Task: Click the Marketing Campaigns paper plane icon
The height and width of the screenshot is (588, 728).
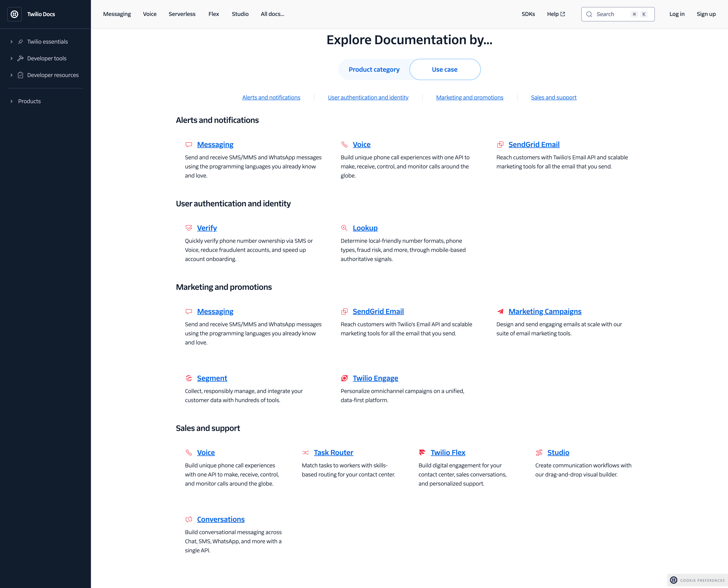Action: click(500, 311)
